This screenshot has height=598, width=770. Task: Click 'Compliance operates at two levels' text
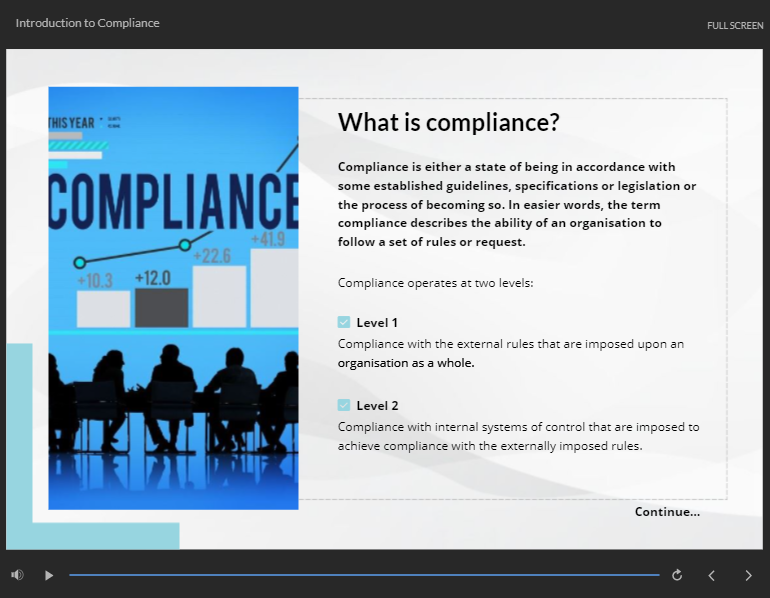pyautogui.click(x=435, y=283)
